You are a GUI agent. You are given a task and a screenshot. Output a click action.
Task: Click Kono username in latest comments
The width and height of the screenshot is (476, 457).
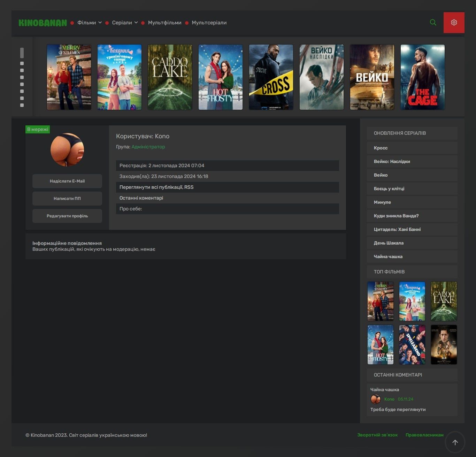click(389, 399)
